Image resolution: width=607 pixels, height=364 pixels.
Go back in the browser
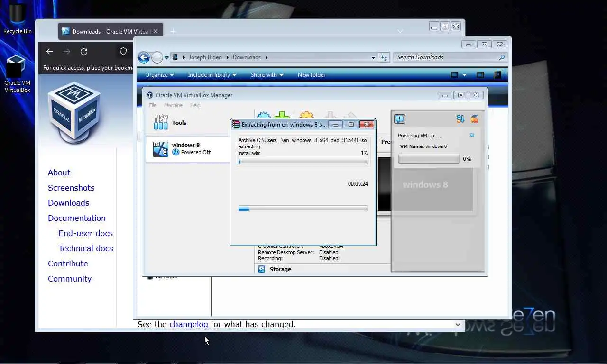pos(50,51)
